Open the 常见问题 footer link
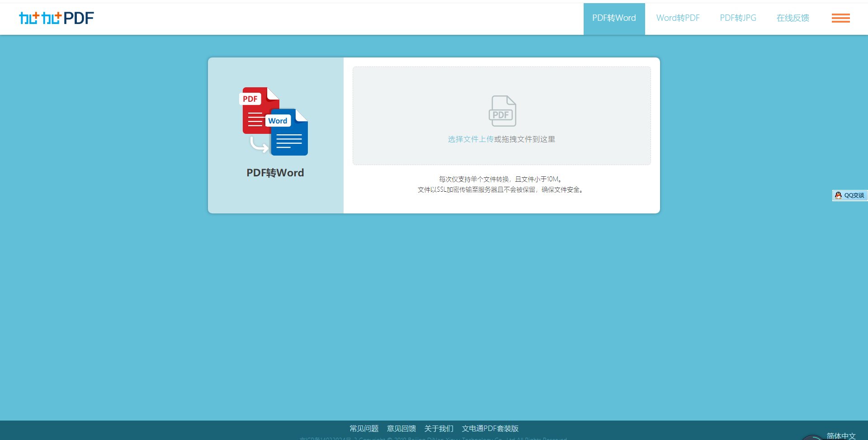The height and width of the screenshot is (440, 868). [364, 428]
